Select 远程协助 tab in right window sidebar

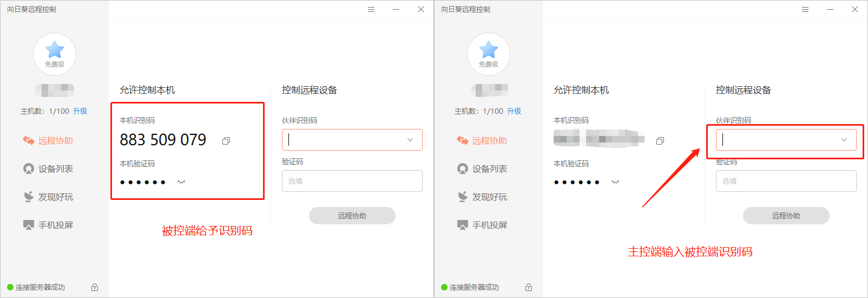(489, 141)
